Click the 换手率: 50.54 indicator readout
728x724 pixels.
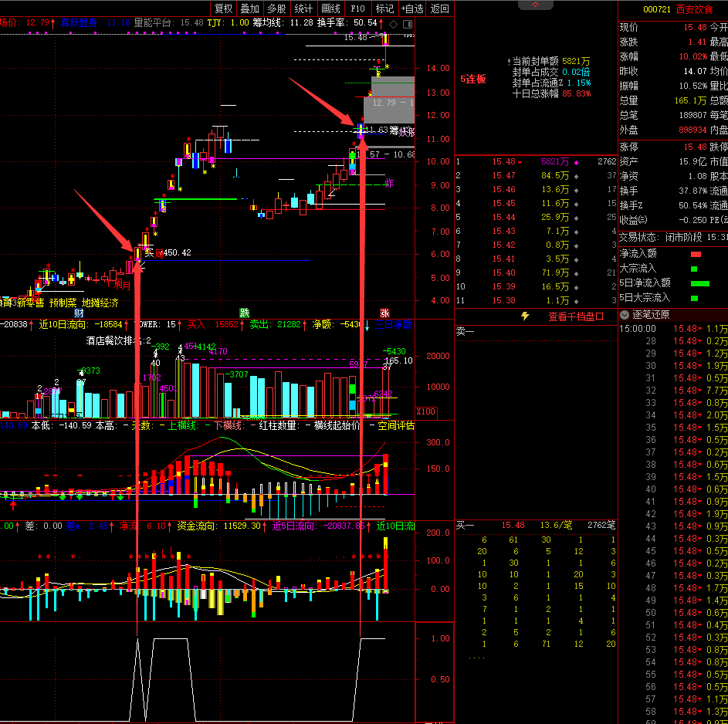tap(347, 22)
